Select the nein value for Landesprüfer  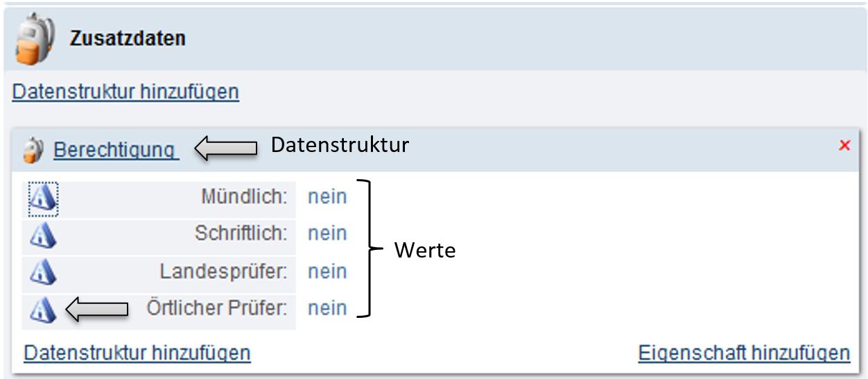pos(327,271)
